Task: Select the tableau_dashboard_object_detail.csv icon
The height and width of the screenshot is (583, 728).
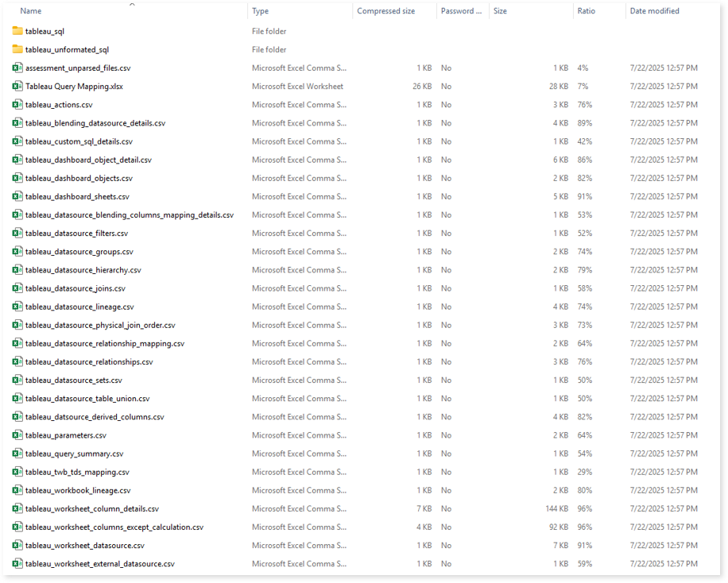Action: 17,160
